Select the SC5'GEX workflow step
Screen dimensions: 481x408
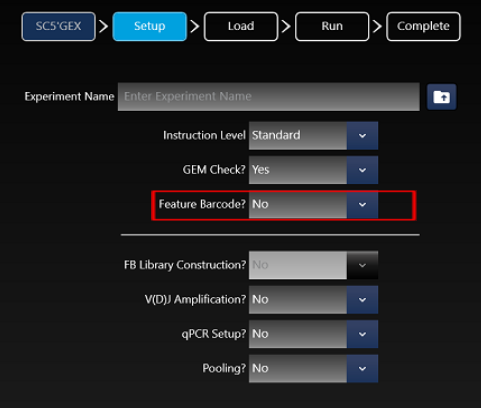click(x=59, y=26)
